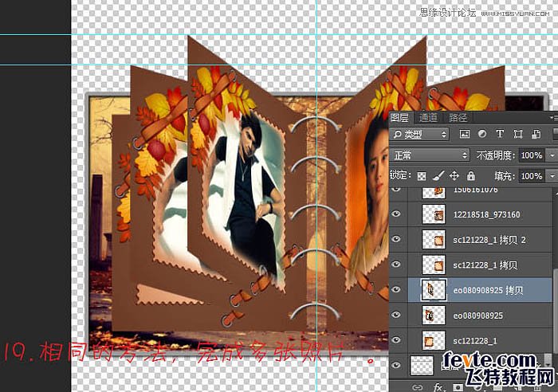The width and height of the screenshot is (558, 392).
Task: Filter layers by adjustment layer icon
Action: coord(482,134)
